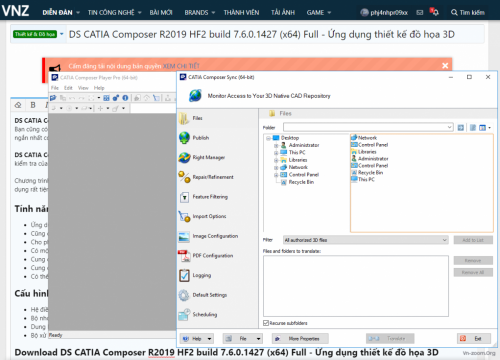This screenshot has width=500, height=360.
Task: Click the details view icon next to refresh
Action: pyautogui.click(x=473, y=128)
